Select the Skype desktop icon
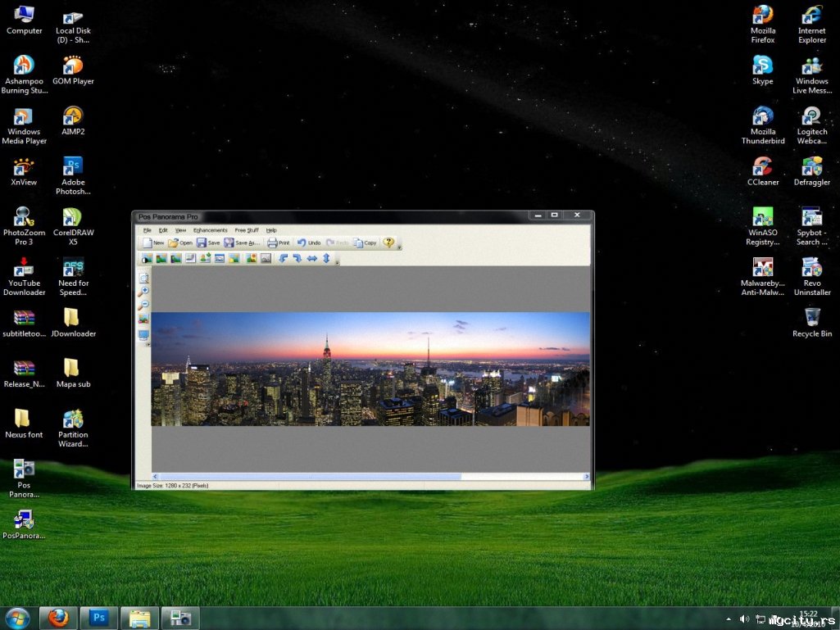840x630 pixels. 763,70
